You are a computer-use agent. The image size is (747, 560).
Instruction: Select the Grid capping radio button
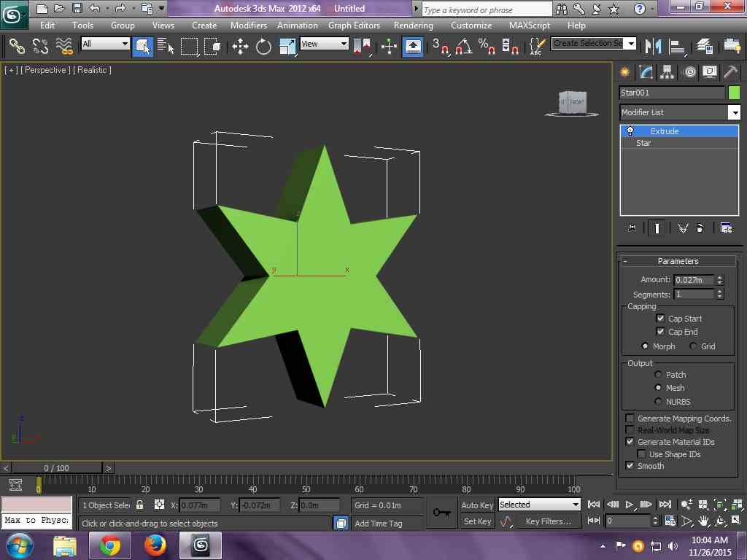click(693, 346)
